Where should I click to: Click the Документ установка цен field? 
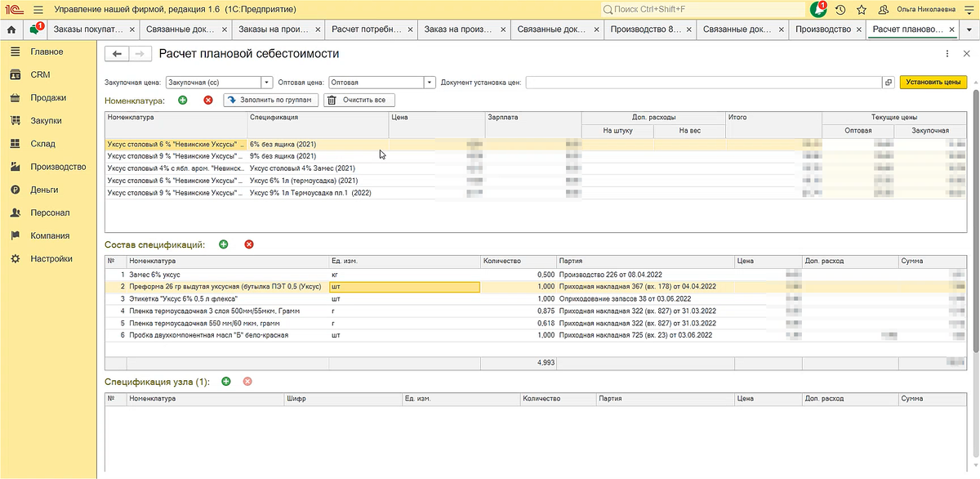(x=703, y=82)
